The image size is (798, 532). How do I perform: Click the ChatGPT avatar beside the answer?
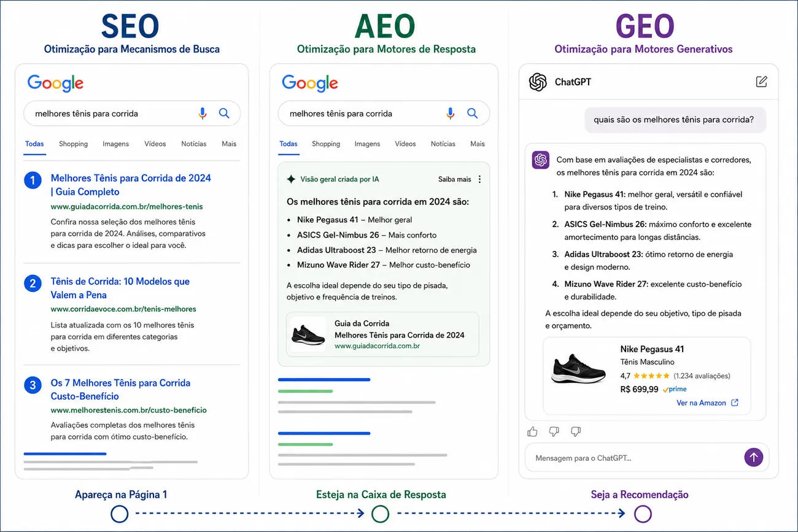point(541,160)
